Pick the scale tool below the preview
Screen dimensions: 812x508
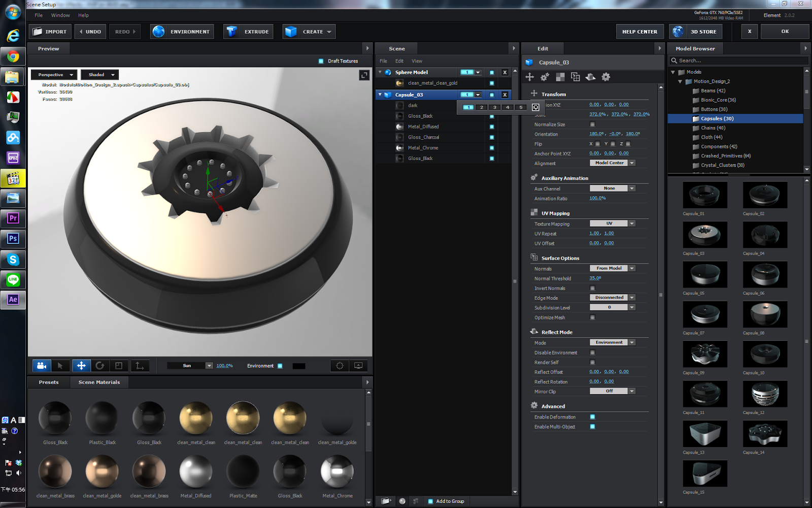119,366
